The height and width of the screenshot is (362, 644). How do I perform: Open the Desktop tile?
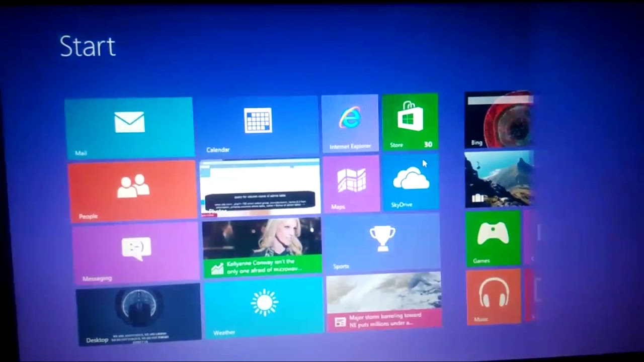click(138, 315)
